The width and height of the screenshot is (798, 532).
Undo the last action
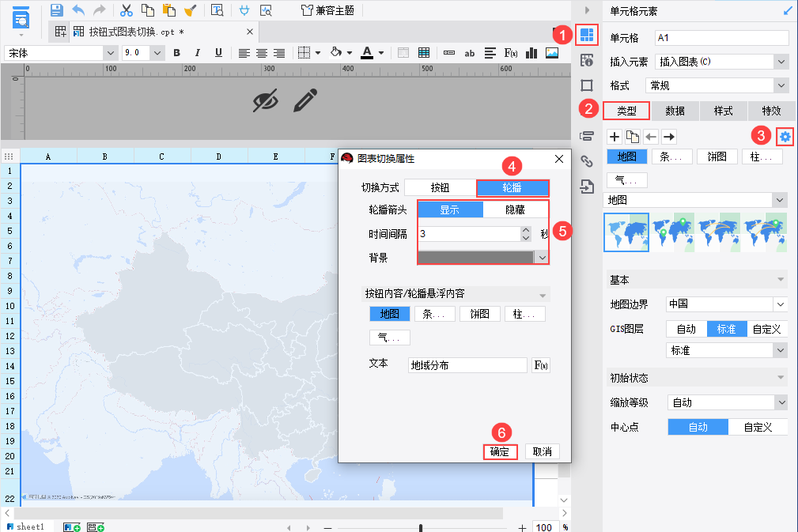tap(78, 9)
